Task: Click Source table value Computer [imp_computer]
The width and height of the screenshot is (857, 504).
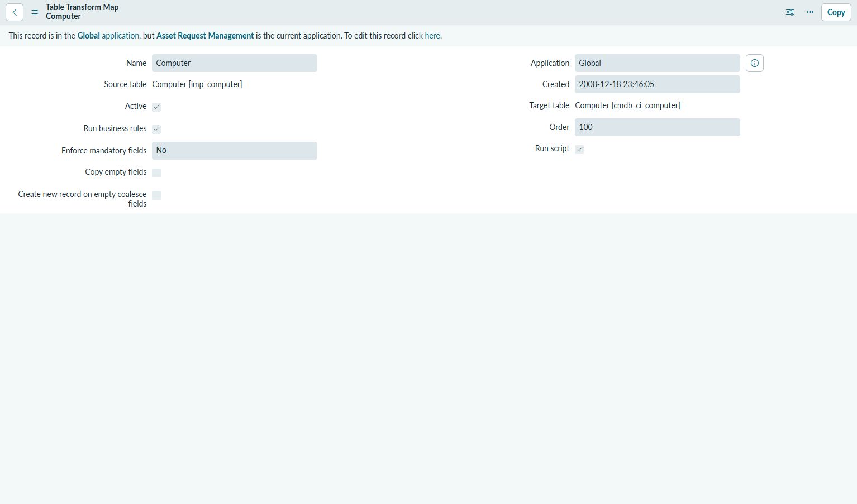Action: tap(197, 84)
